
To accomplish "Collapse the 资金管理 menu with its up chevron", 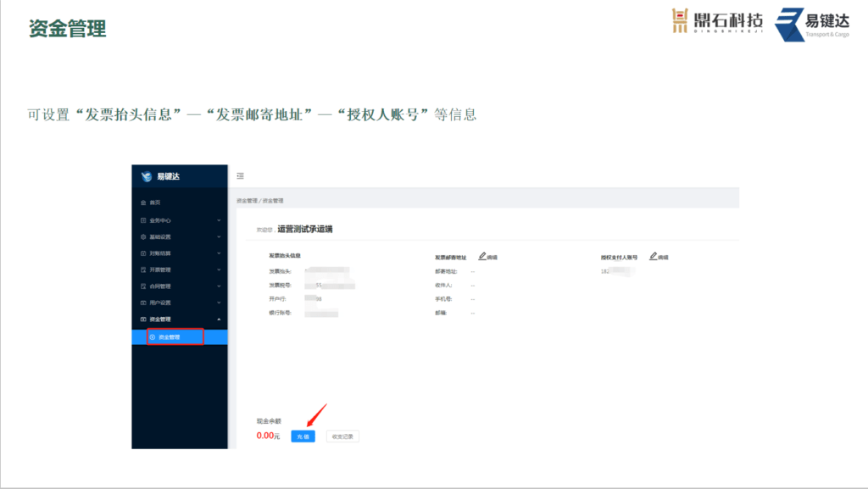I will pos(219,320).
